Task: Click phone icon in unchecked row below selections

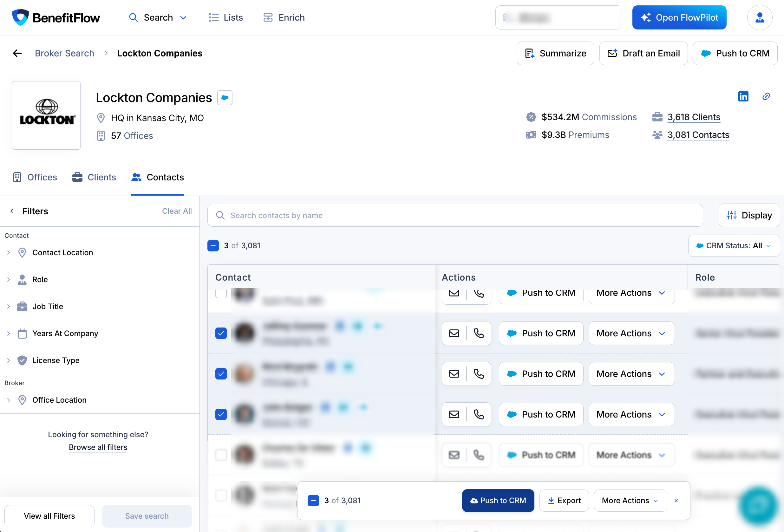Action: (x=479, y=455)
